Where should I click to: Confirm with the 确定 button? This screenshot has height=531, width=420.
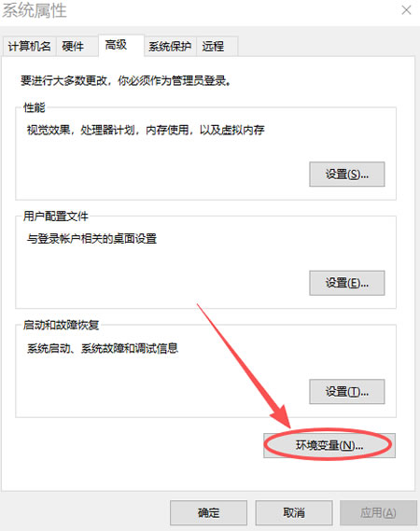pyautogui.click(x=208, y=512)
